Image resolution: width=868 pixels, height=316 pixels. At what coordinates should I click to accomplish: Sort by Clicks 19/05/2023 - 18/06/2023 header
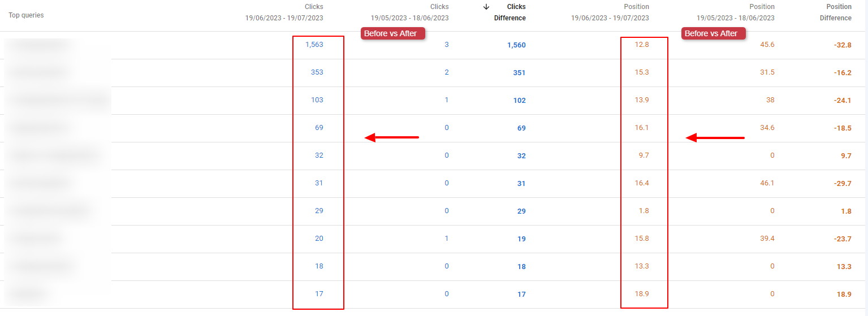click(410, 12)
